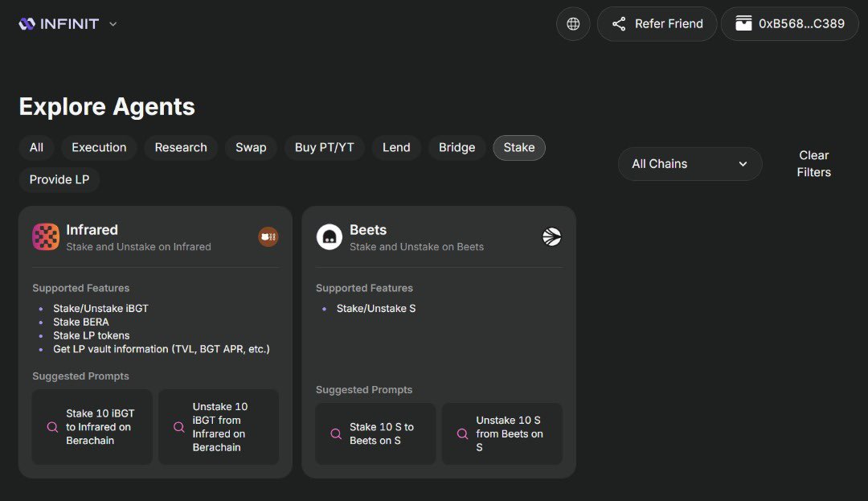Click the Infrared agent logo icon
This screenshot has width=868, height=501.
pos(46,237)
